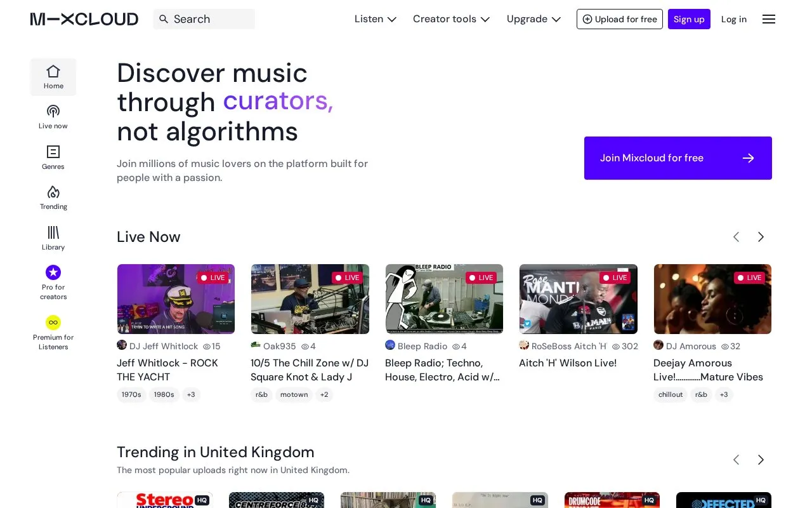
Task: Click Bleep Radio avatar icon
Action: pyautogui.click(x=390, y=345)
